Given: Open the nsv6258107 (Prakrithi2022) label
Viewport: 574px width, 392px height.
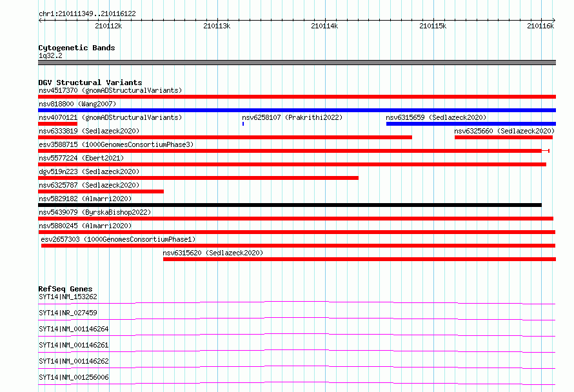Looking at the screenshot, I should (x=292, y=117).
